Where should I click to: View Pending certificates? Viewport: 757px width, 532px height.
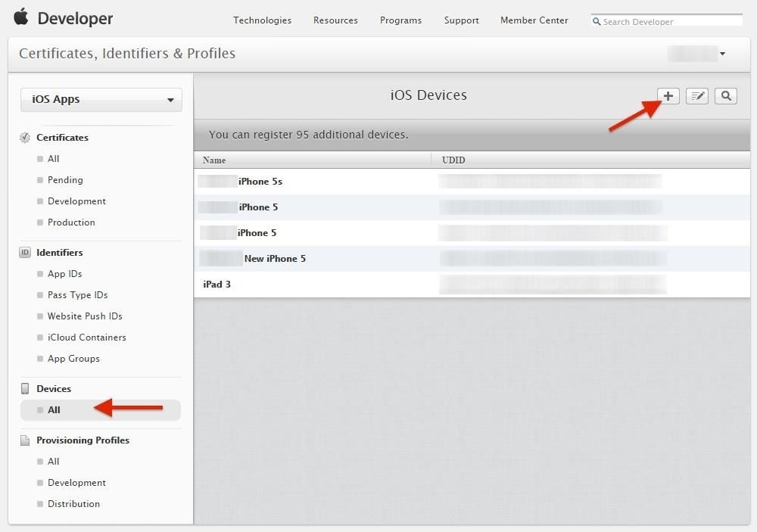pos(65,179)
